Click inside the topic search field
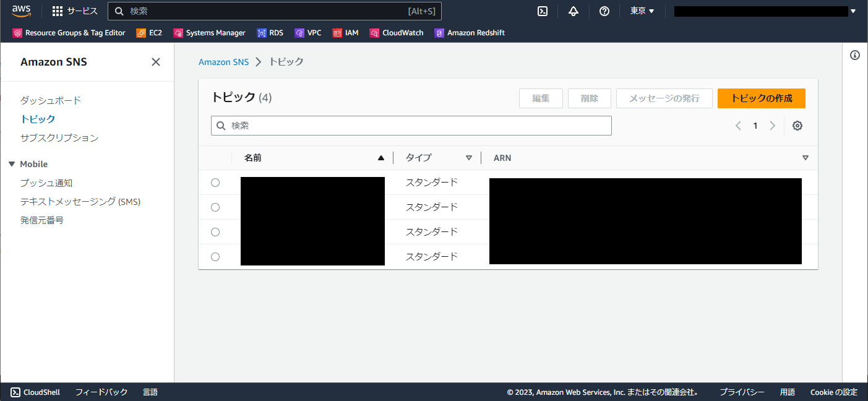The image size is (868, 401). [x=411, y=125]
